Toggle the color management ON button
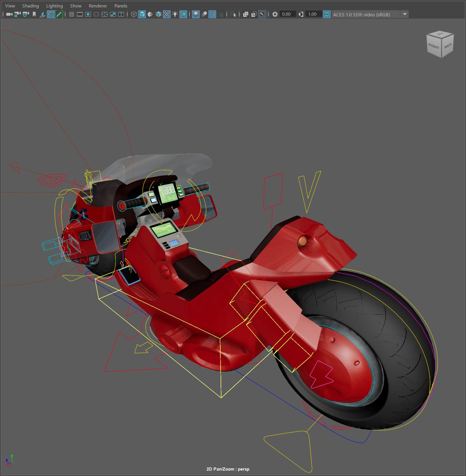Image resolution: width=466 pixels, height=476 pixels. click(x=327, y=14)
